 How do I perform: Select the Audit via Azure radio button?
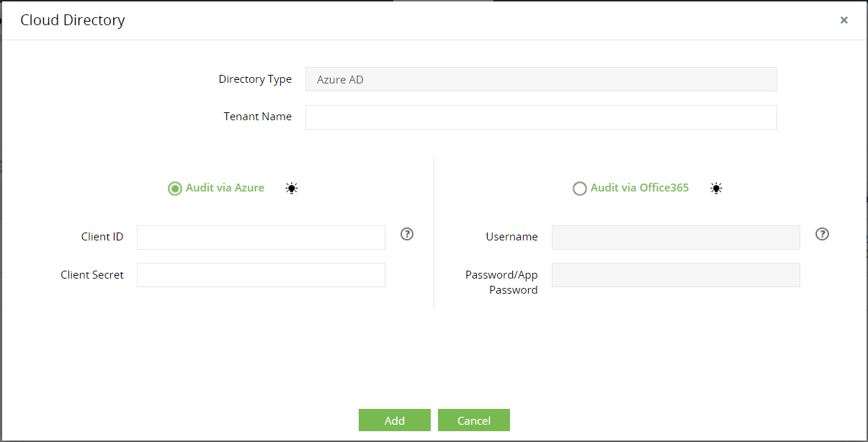pos(175,189)
